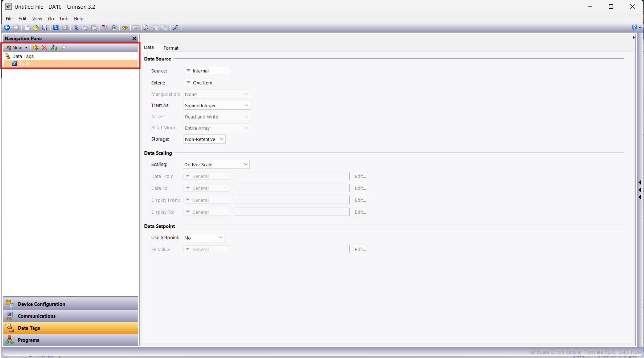Click the Open file folder icon

pos(36,28)
